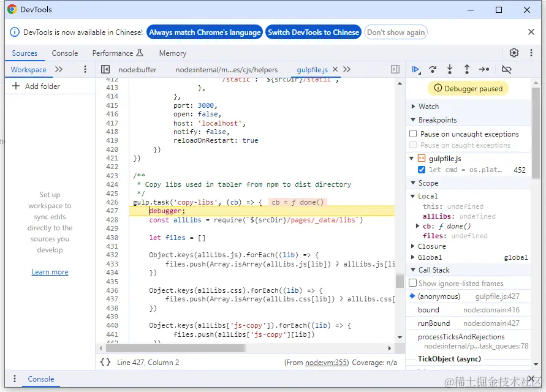Expand the Closure scope
546x392 pixels.
point(431,246)
